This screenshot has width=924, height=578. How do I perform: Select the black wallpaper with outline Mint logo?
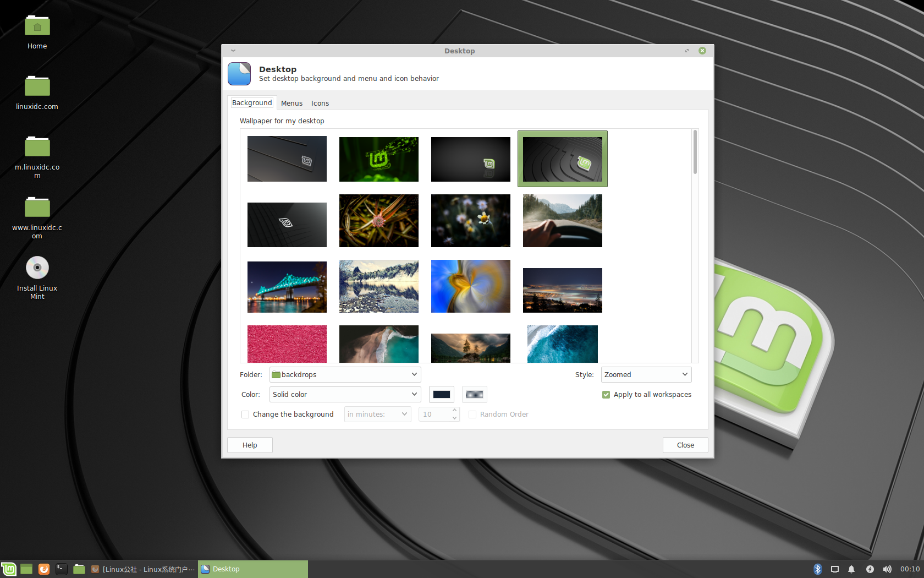(x=287, y=225)
